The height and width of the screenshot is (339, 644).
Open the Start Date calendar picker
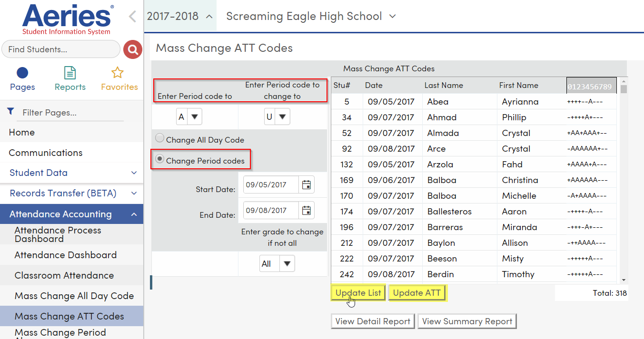(307, 184)
